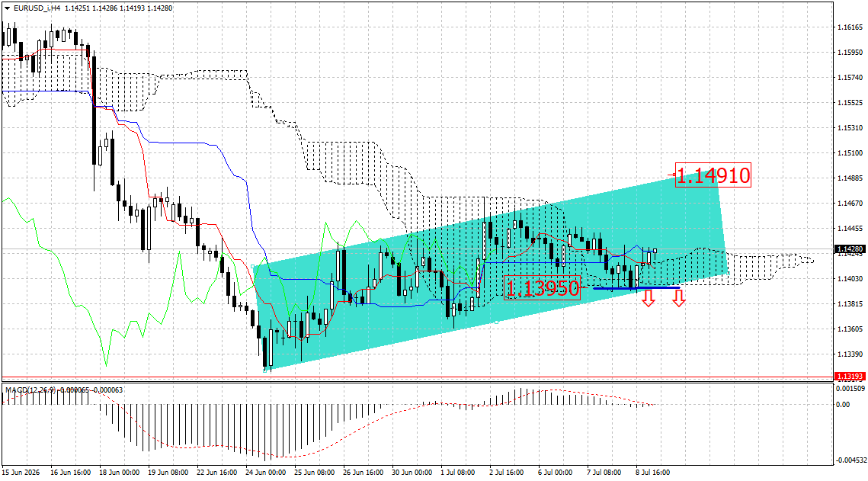Click the 1.13815 price axis label
Screen dimensions: 868x481
850,304
